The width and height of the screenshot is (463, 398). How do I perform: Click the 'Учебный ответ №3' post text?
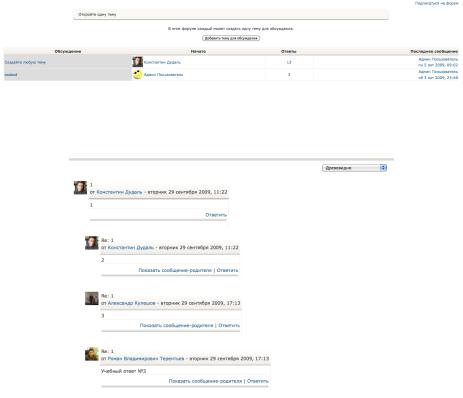pos(123,371)
